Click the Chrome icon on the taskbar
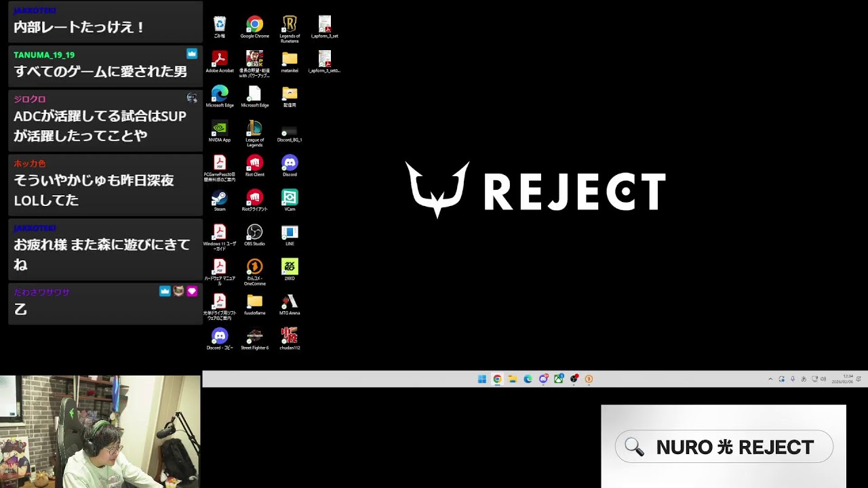 [497, 379]
